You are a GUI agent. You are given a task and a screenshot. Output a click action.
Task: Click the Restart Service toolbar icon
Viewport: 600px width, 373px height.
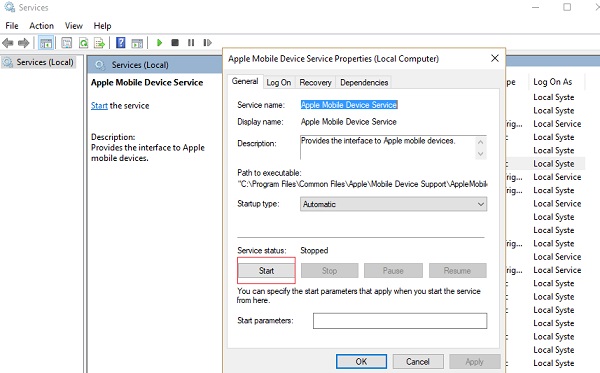coord(207,42)
